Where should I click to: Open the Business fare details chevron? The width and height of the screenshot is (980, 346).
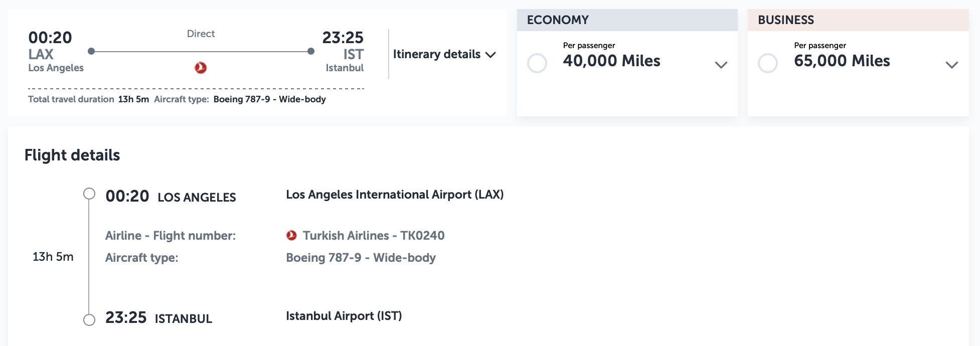[x=951, y=64]
